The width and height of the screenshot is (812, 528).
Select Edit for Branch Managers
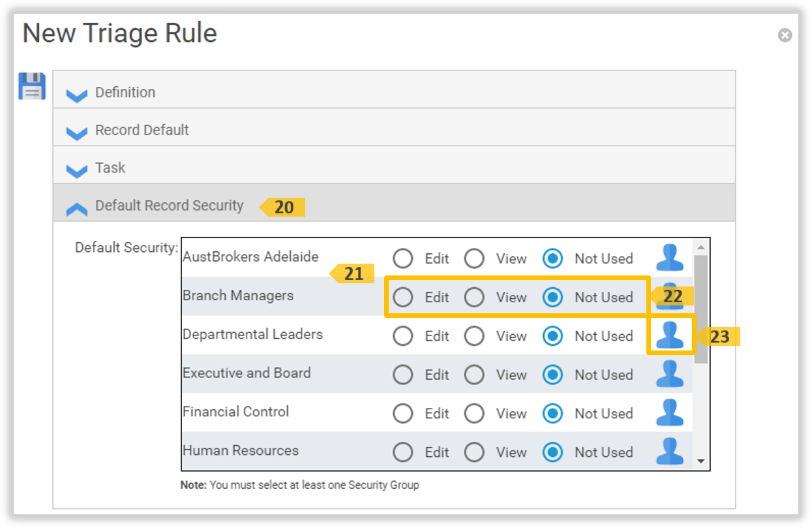(x=403, y=298)
